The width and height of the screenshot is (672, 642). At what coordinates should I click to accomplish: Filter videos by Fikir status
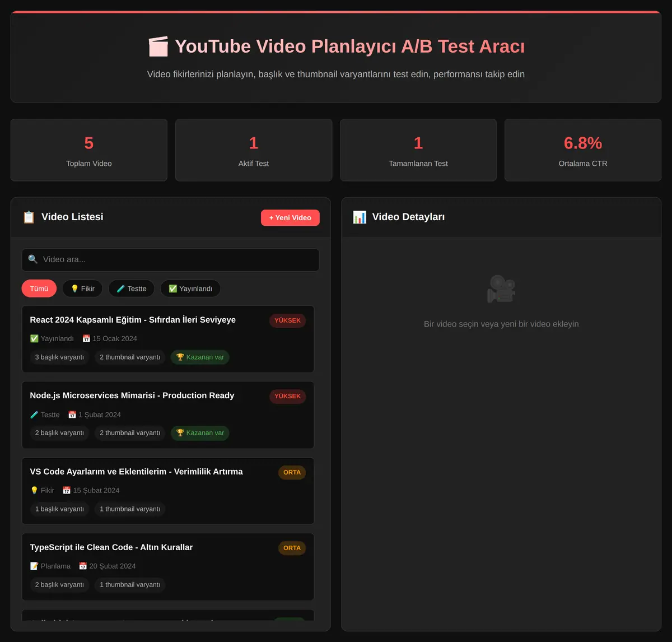(x=82, y=289)
